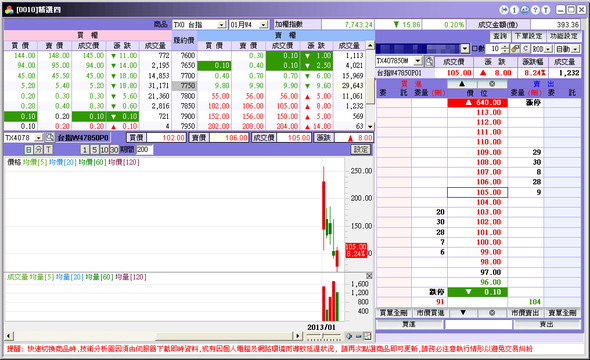Click the quantity field showing 10
The width and height of the screenshot is (590, 360).
tap(493, 49)
